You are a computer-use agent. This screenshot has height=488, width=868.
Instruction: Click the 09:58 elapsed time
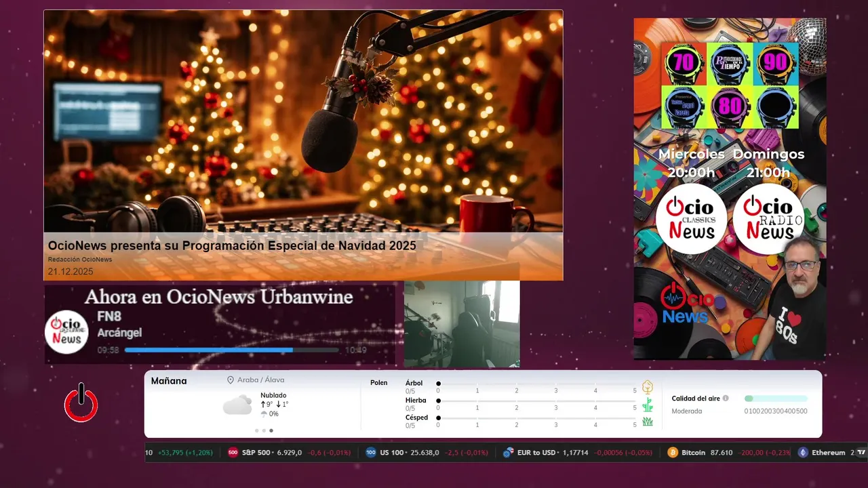point(108,350)
